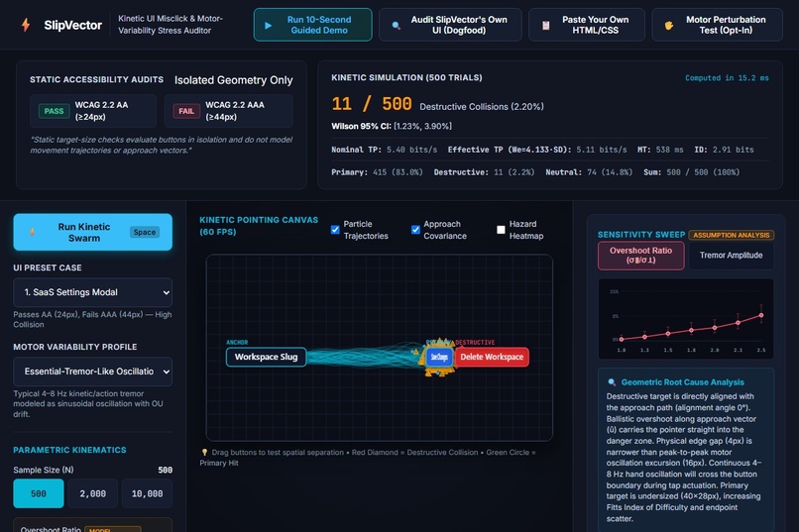Click the play icon on Guided Demo button
The height and width of the screenshot is (532, 799).
(268, 25)
